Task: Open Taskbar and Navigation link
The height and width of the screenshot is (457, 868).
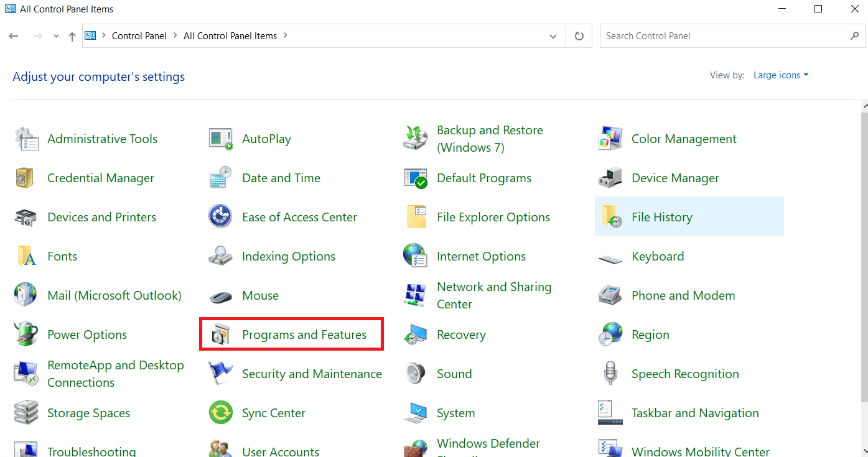Action: pyautogui.click(x=695, y=413)
